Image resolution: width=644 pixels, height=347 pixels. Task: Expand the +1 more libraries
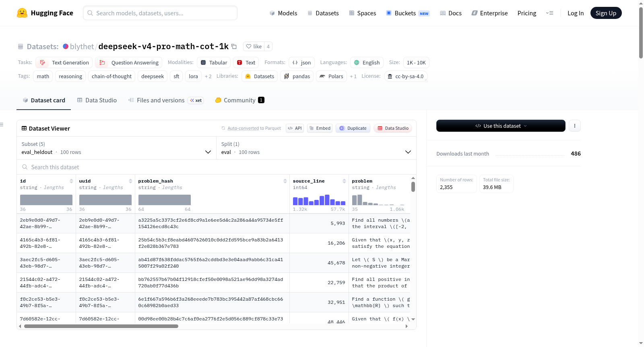pos(353,76)
